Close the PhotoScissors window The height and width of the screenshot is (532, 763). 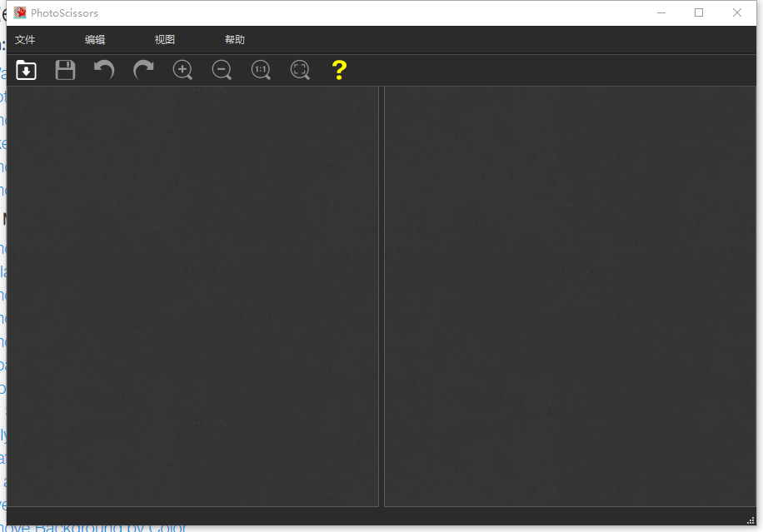(737, 12)
